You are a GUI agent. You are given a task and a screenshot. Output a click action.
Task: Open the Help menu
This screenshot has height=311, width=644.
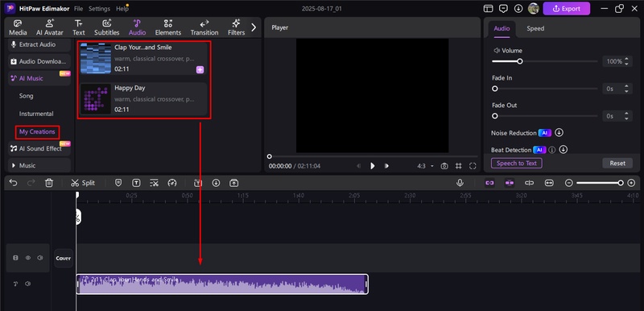(122, 9)
